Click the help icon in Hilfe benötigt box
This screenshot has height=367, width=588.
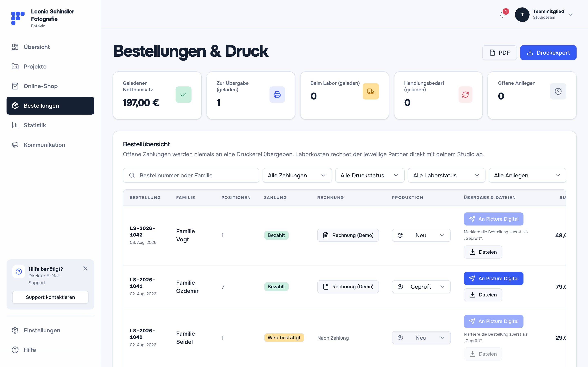19,271
